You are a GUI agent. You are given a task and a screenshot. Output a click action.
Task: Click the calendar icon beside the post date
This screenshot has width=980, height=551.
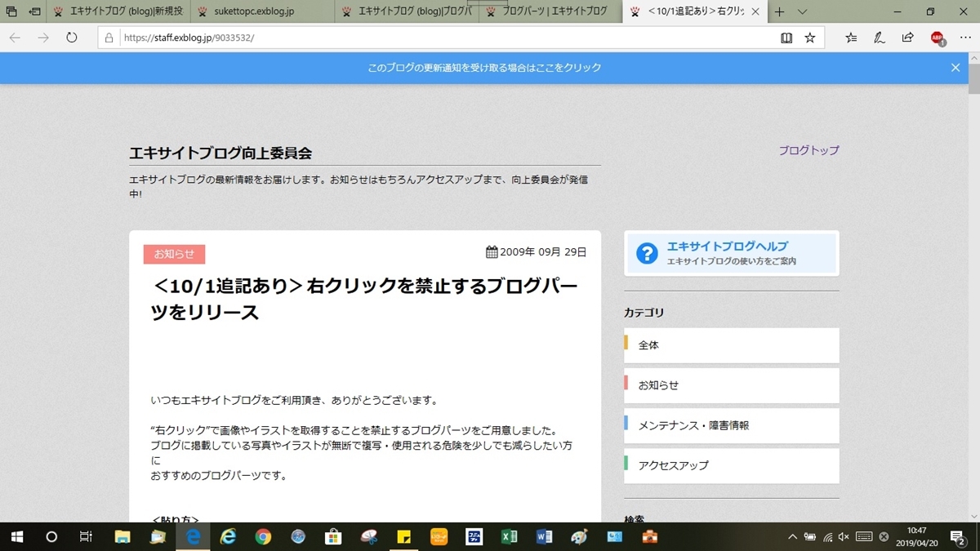click(x=492, y=252)
